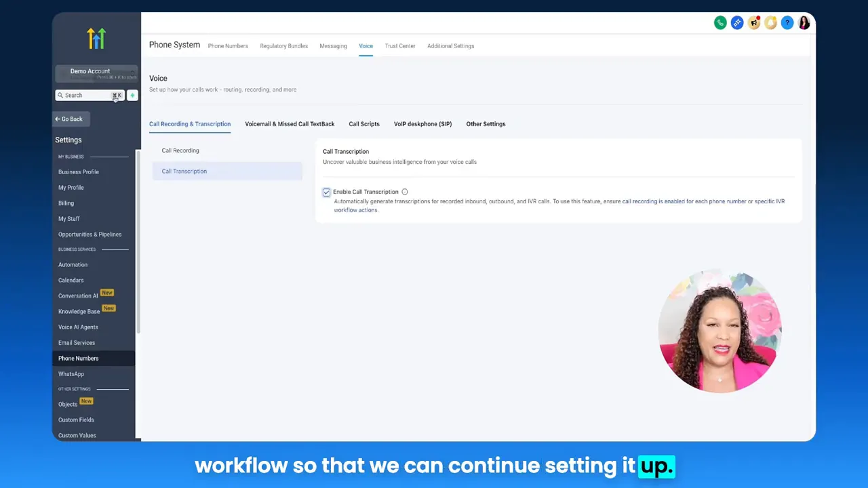Click the Go Back button

point(68,119)
